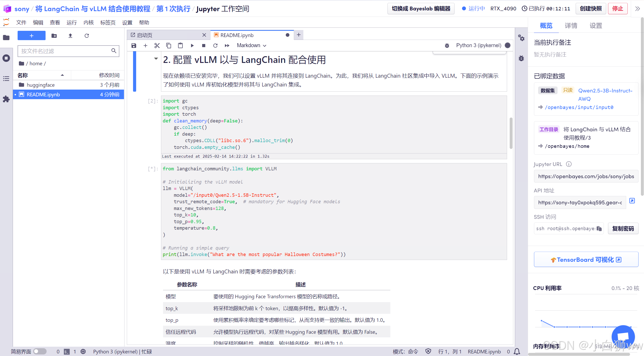Image resolution: width=644 pixels, height=356 pixels.
Task: Toggle the 简易界面 switch
Action: [40, 351]
